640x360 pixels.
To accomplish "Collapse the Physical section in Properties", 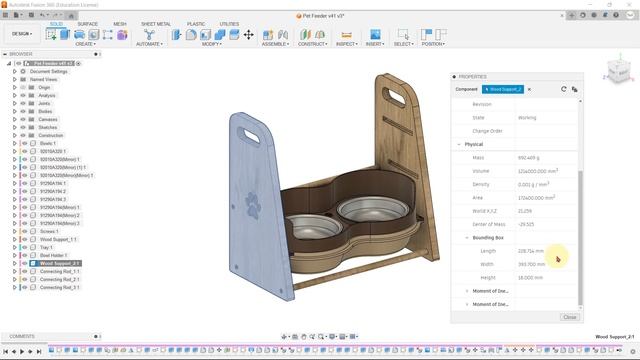I will tap(459, 144).
